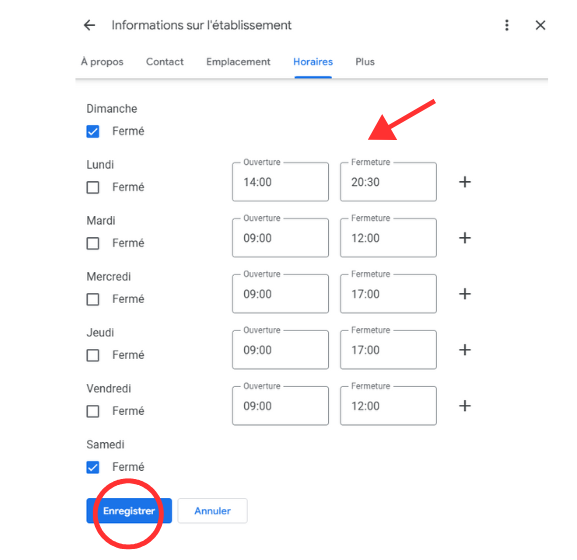Image resolution: width=577 pixels, height=560 pixels.
Task: Check the Fermé box for Jeudi
Action: (x=93, y=355)
